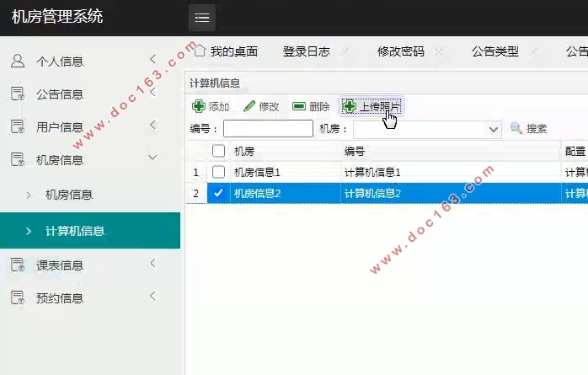Screen dimensions: 588x375
Task: Collapse the 机房信息 menu chevron
Action: tap(152, 157)
